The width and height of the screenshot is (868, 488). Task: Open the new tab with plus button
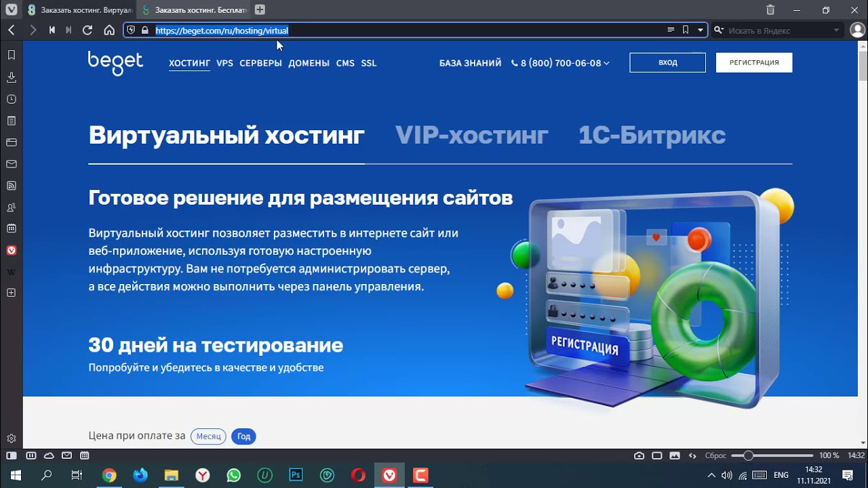tap(260, 9)
